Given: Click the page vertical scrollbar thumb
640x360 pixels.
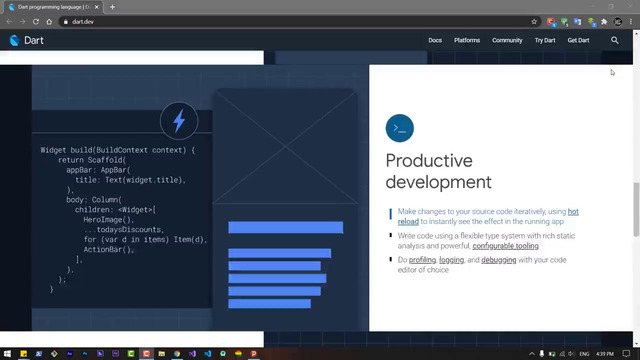Looking at the screenshot, I should pyautogui.click(x=636, y=209).
